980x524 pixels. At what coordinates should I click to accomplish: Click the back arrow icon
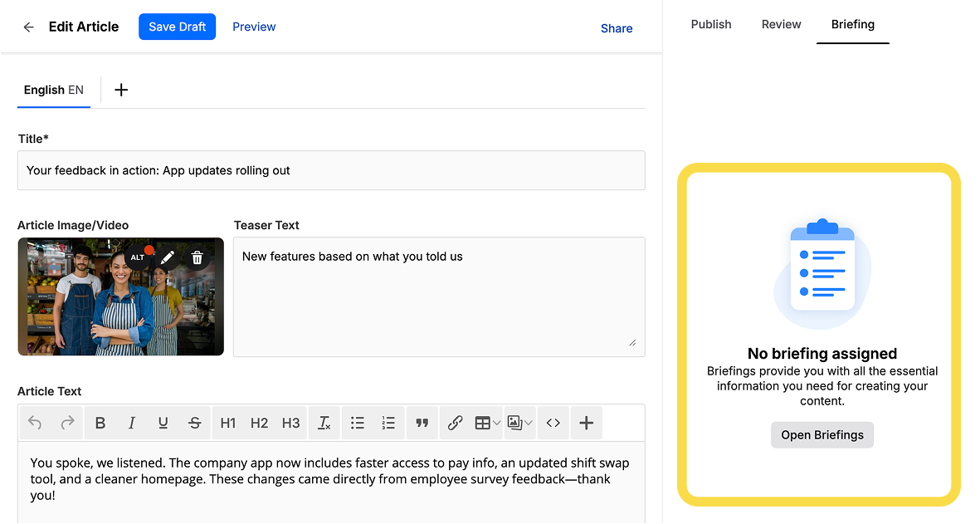29,27
